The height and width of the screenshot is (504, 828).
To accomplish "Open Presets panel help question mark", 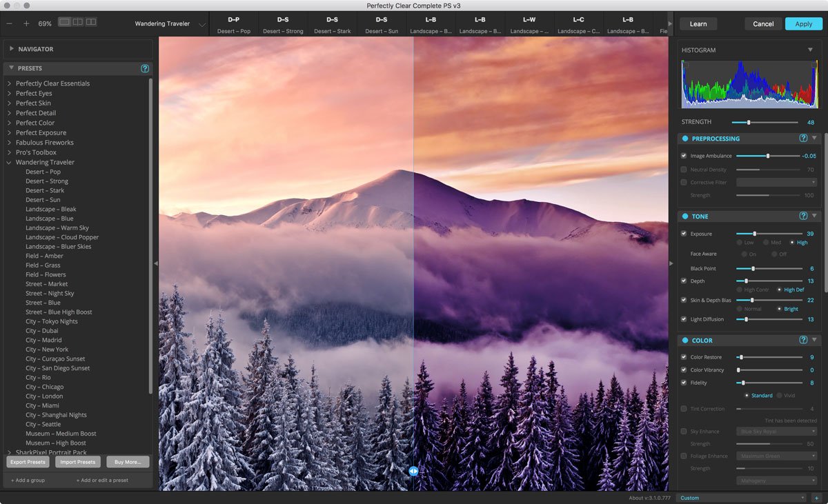I will click(145, 68).
